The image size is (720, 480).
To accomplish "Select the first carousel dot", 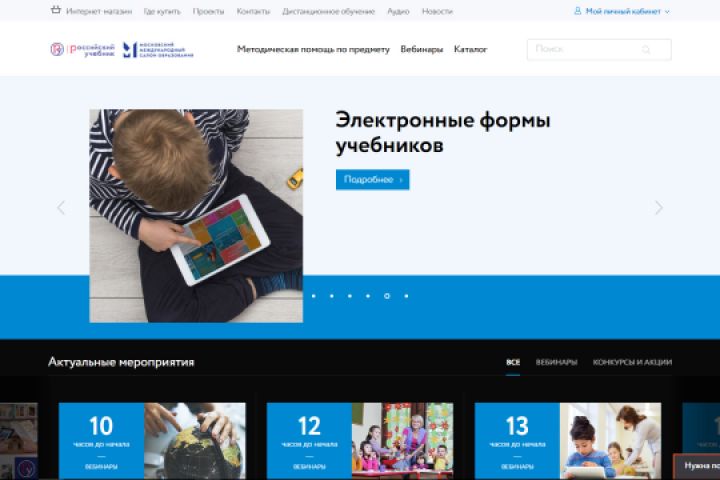I will [314, 296].
